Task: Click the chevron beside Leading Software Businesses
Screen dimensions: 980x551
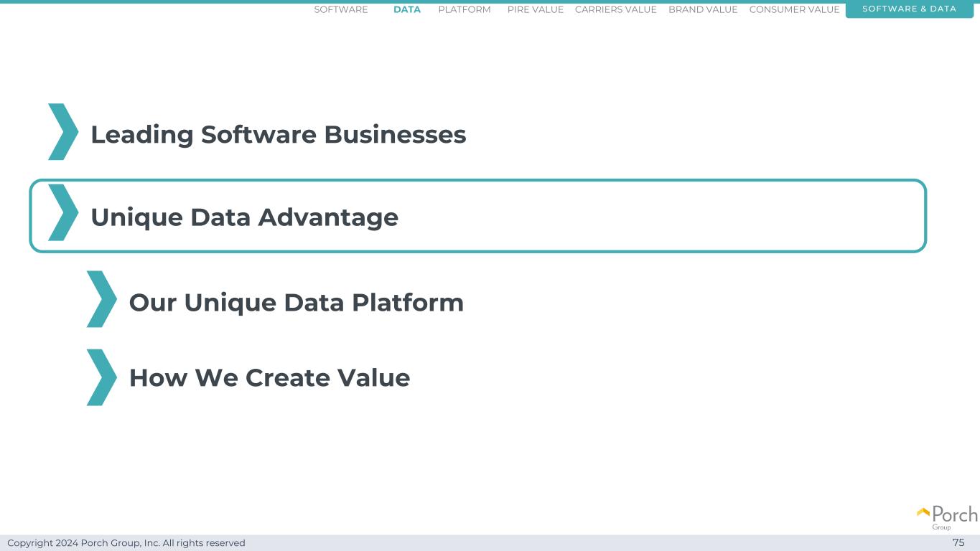Action: [63, 132]
